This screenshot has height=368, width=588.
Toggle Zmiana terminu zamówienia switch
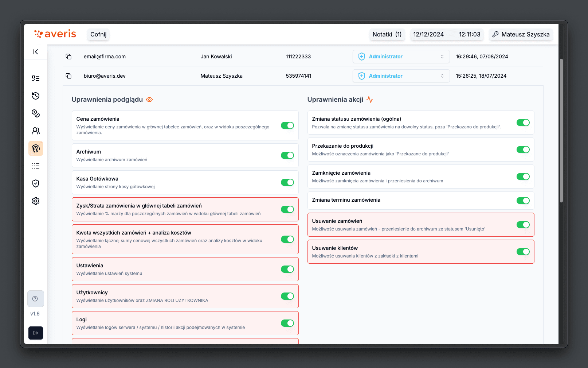[x=523, y=201]
